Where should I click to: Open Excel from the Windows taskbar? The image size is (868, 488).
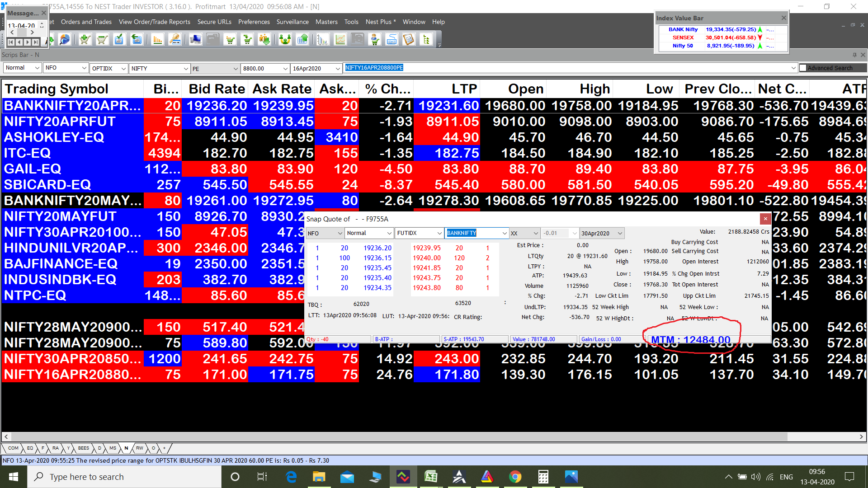(431, 477)
